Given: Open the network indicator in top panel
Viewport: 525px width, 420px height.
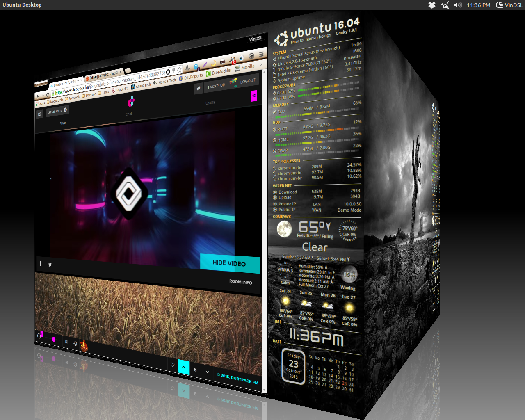Looking at the screenshot, I should click(x=445, y=5).
